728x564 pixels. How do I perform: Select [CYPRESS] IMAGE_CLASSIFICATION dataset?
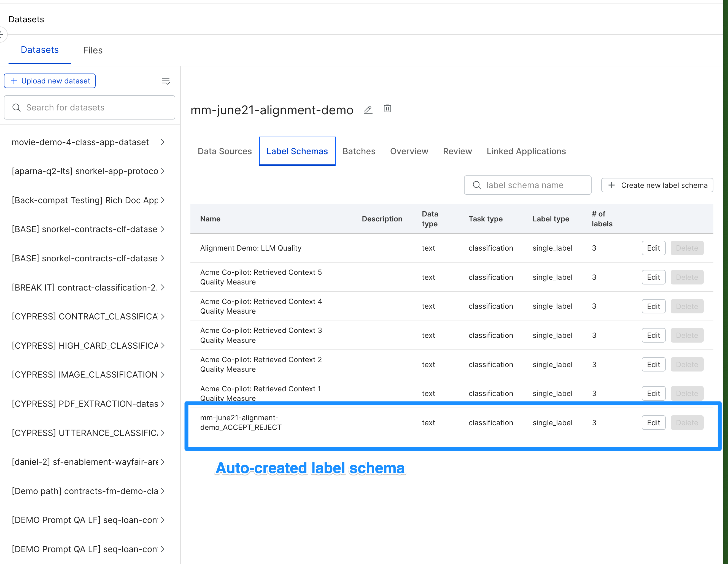pyautogui.click(x=85, y=375)
